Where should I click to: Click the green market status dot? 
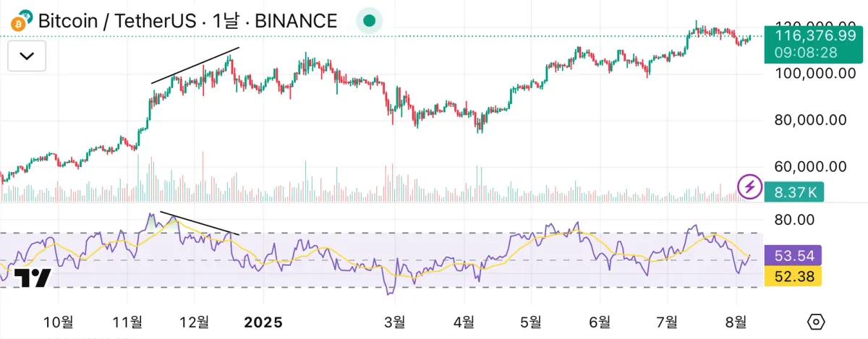click(369, 20)
